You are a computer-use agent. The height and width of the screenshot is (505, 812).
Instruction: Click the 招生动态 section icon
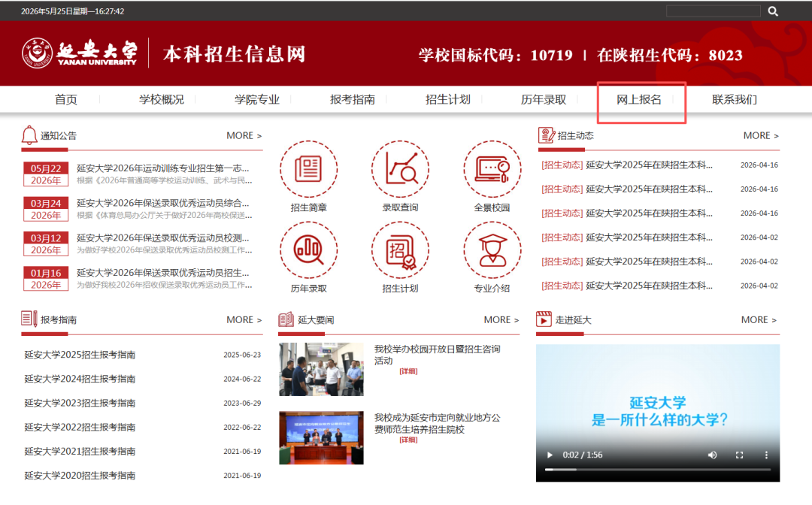[x=547, y=135]
